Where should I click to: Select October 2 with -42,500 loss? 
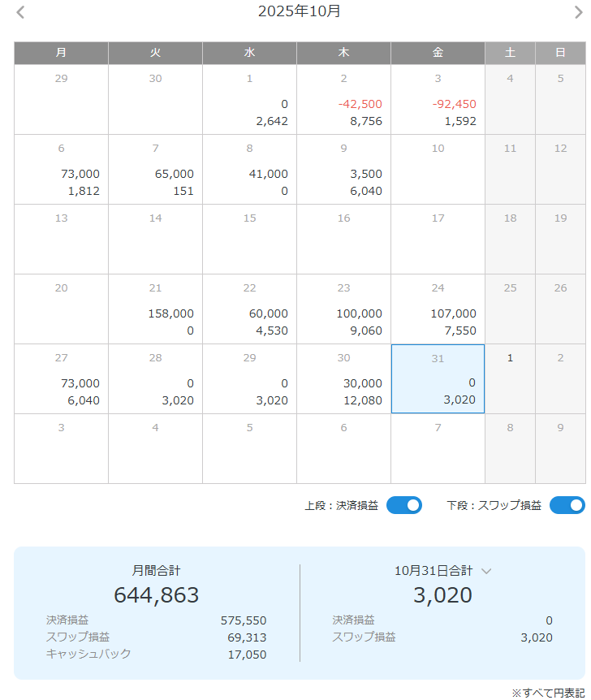click(x=343, y=100)
